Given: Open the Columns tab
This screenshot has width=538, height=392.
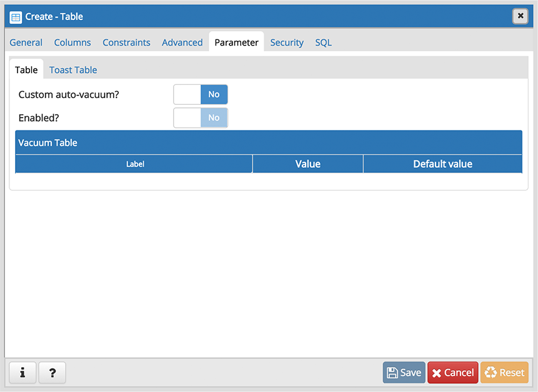Looking at the screenshot, I should [x=72, y=42].
